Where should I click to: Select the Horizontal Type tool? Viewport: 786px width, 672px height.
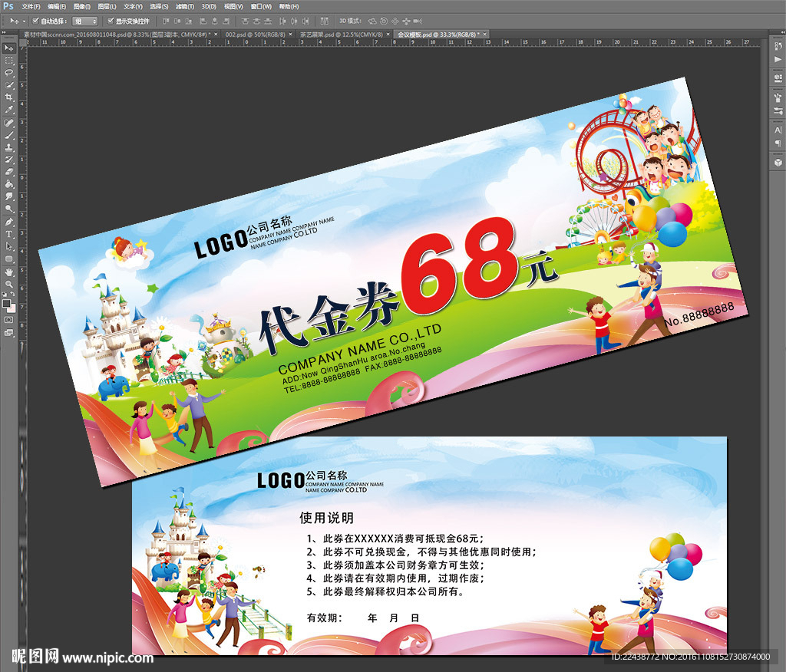coord(9,234)
